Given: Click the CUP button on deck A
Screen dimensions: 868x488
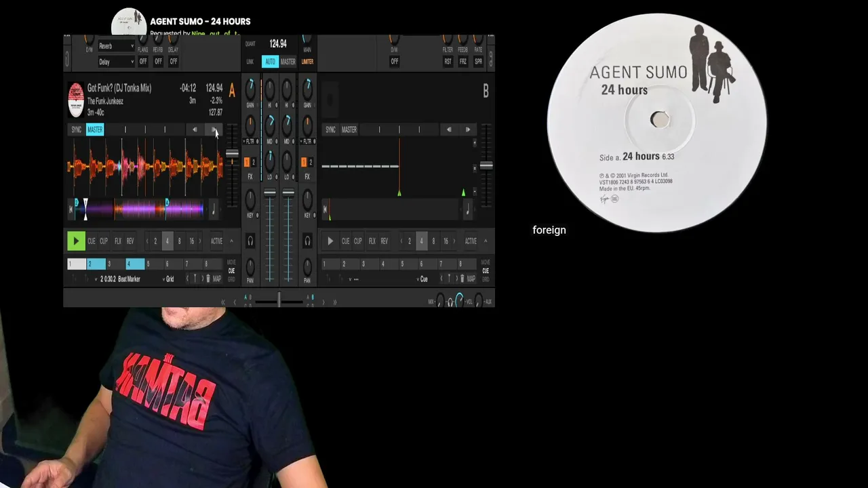Looking at the screenshot, I should [104, 241].
